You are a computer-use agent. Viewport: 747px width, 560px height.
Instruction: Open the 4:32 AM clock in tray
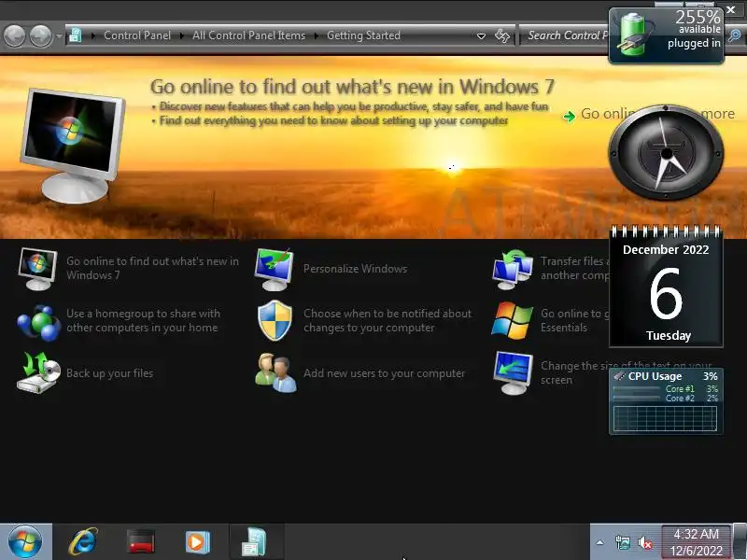[696, 542]
